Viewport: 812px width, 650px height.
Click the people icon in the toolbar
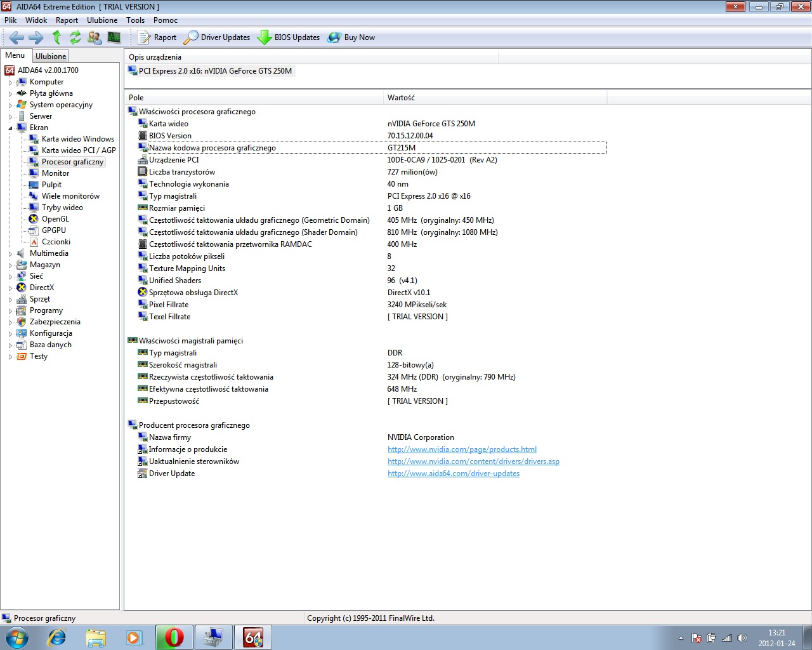(x=95, y=37)
